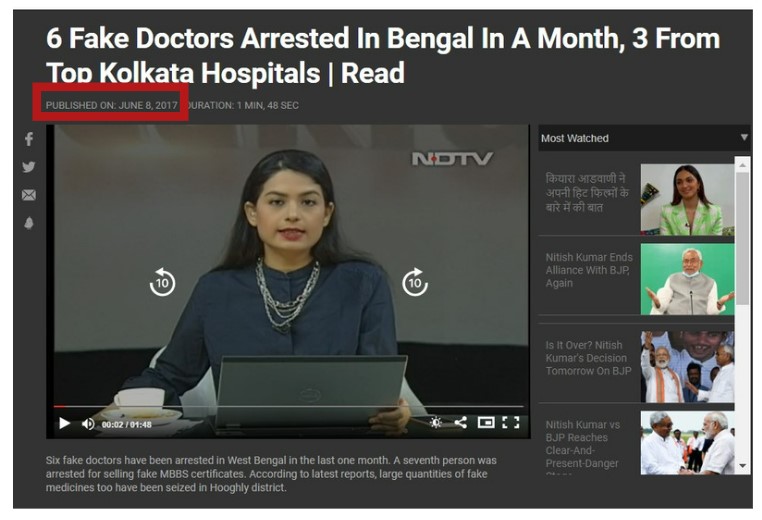The image size is (762, 520).
Task: Click the sidebar scrollbar up arrow
Action: point(742,165)
